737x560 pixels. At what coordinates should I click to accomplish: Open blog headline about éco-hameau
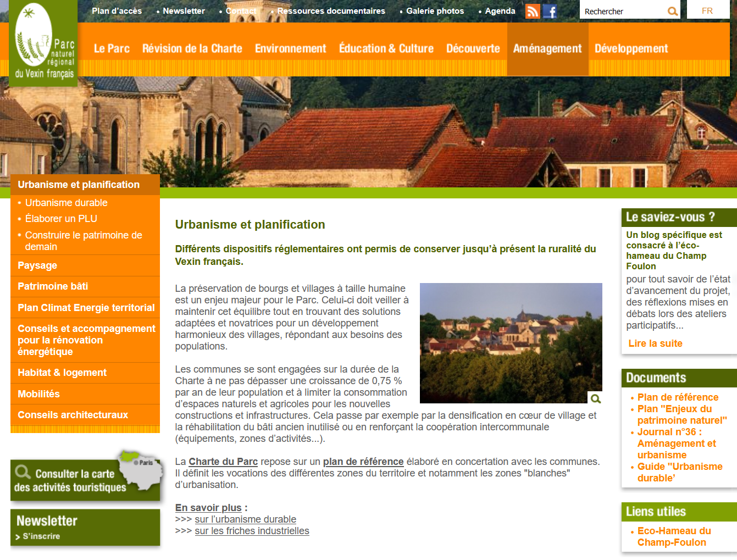pos(674,251)
